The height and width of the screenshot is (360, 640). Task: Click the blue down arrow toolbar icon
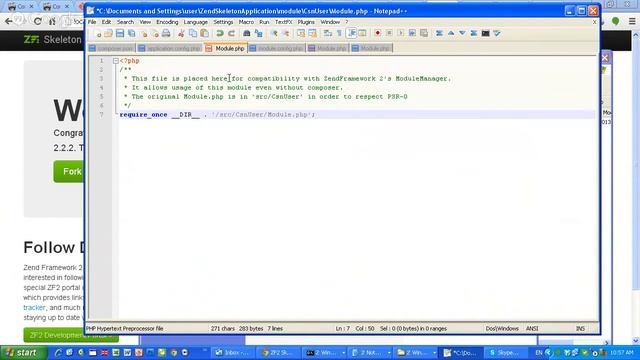[x=462, y=33]
